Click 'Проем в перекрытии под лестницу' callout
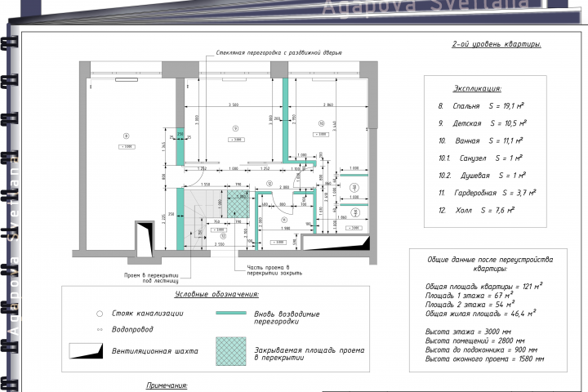 pyautogui.click(x=151, y=278)
